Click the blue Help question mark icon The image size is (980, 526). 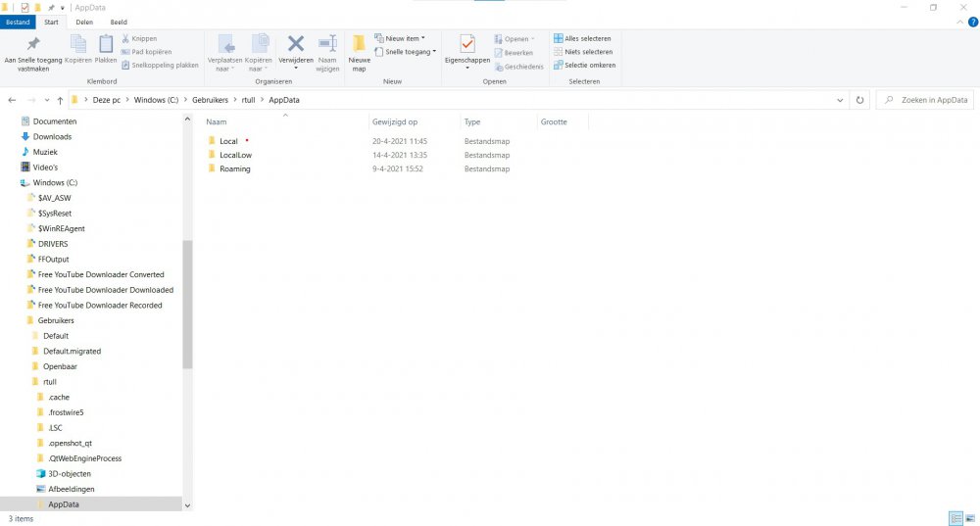coord(972,22)
